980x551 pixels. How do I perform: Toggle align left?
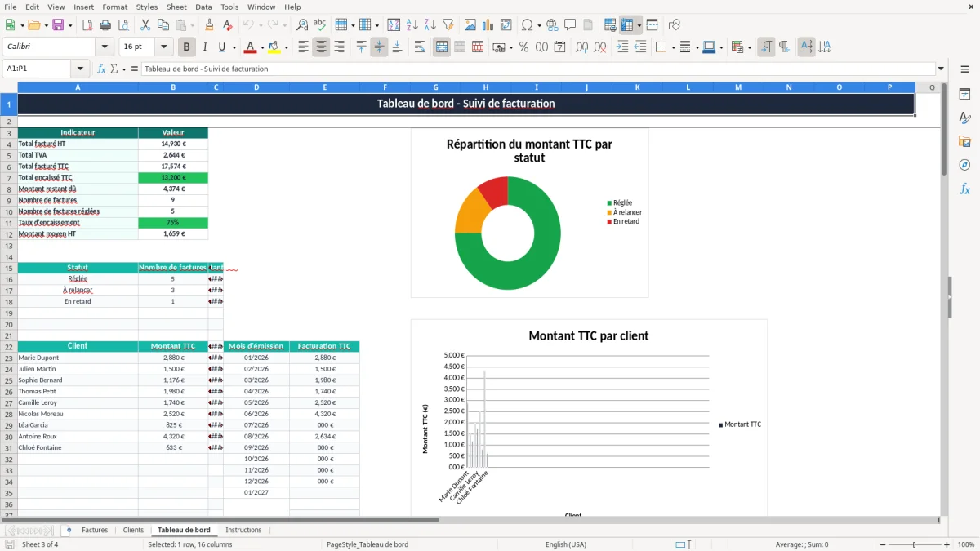pyautogui.click(x=303, y=47)
